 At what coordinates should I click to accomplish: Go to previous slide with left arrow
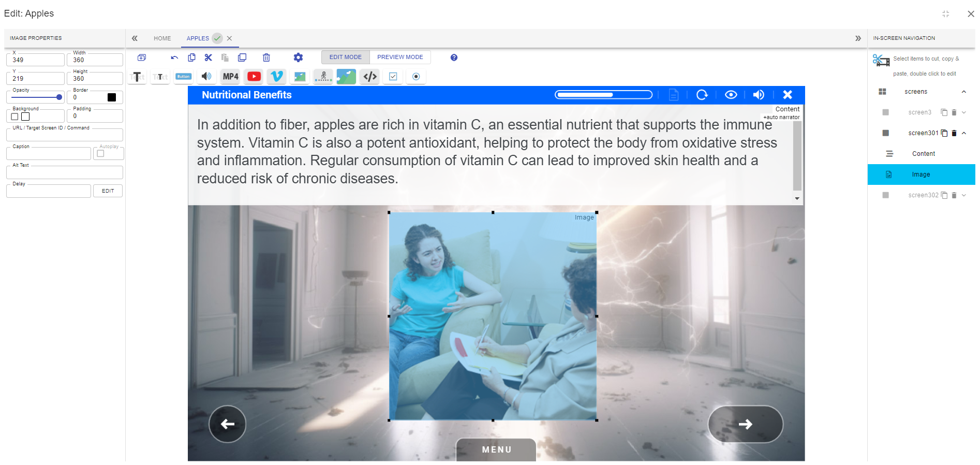click(227, 424)
